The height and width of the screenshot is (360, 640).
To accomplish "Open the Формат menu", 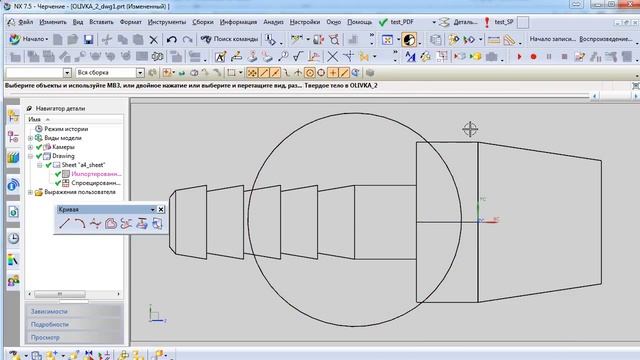I will click(x=131, y=22).
